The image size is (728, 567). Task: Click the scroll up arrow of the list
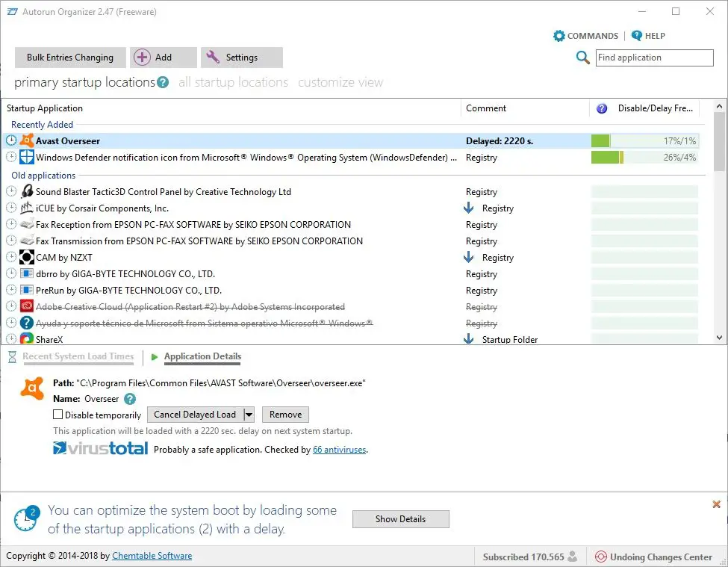719,106
